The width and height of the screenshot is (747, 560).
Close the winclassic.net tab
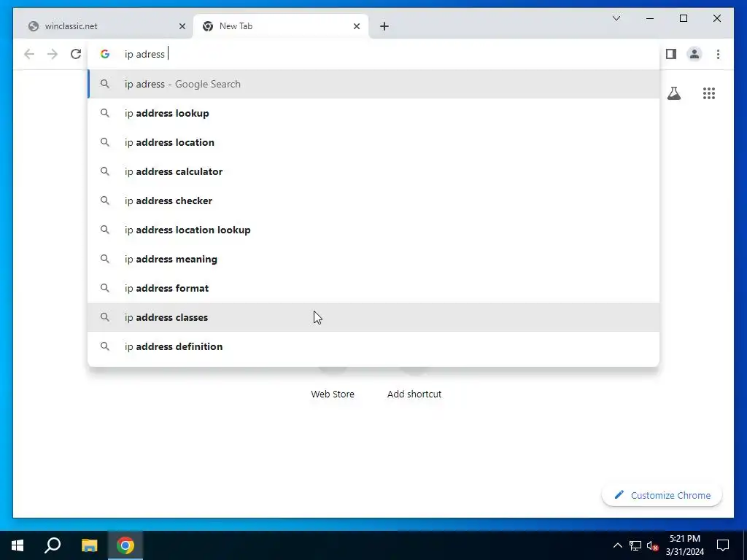[182, 26]
